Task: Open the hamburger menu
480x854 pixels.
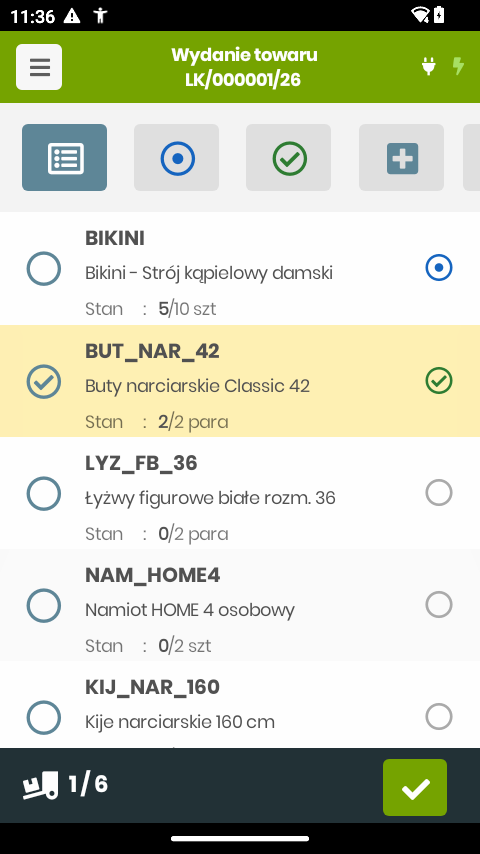Action: pos(39,67)
